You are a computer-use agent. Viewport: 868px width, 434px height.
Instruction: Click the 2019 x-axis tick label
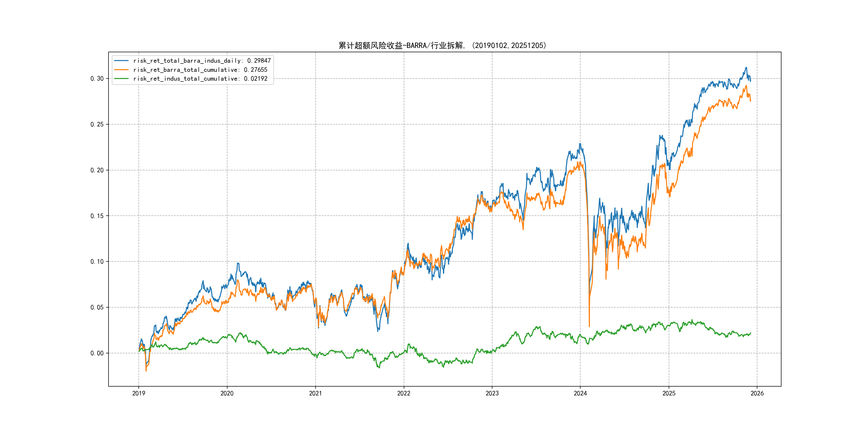click(x=139, y=393)
